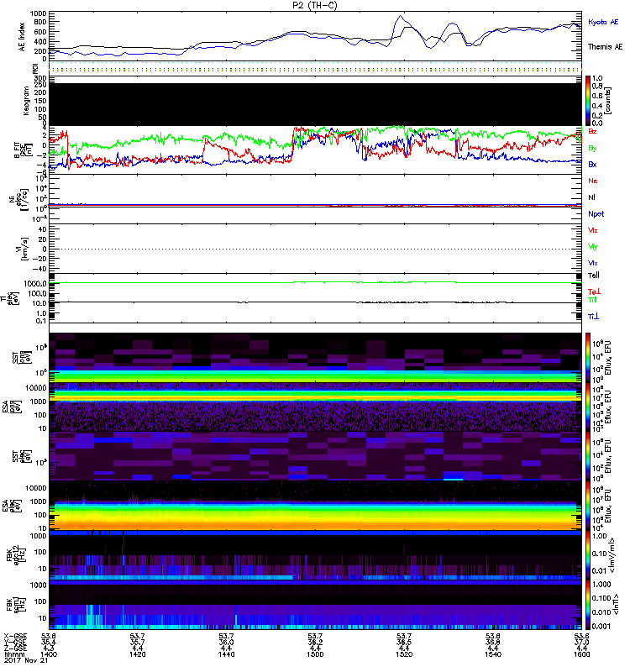Click the "hhmm" time row label
This screenshot has height=672, width=630.
(x=13, y=654)
